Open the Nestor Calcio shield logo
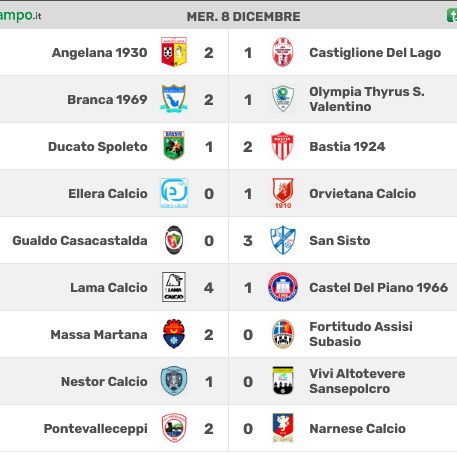457x458 pixels. click(x=174, y=381)
